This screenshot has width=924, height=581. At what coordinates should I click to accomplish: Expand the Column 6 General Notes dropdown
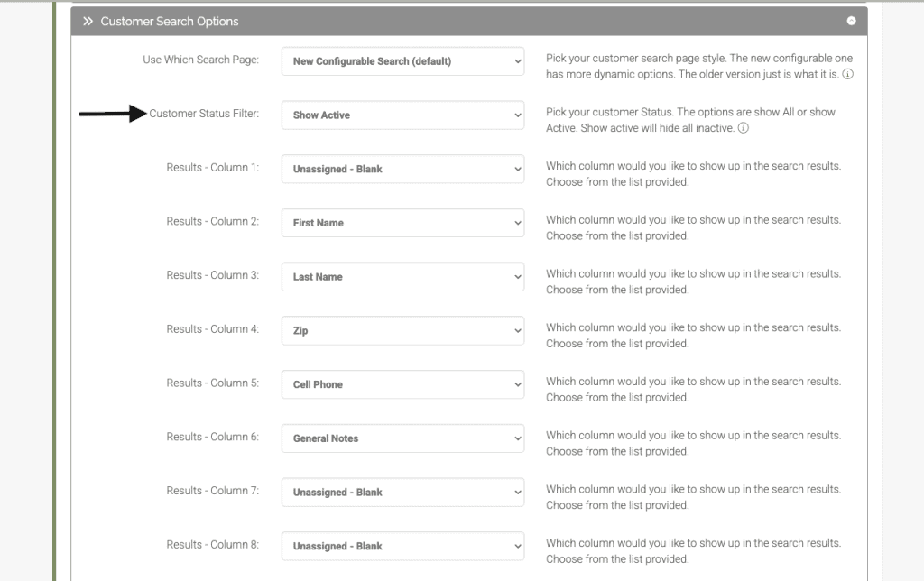click(402, 438)
